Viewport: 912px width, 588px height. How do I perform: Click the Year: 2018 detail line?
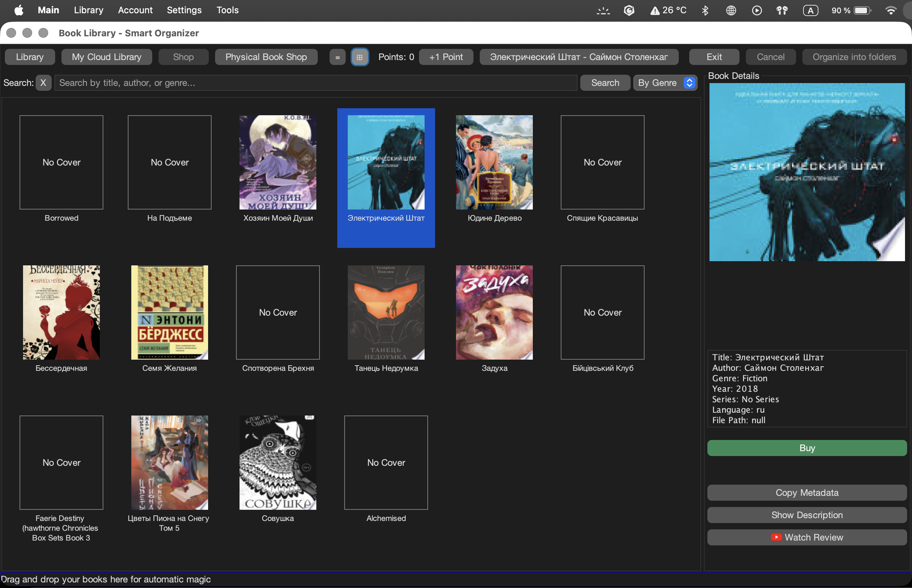click(735, 389)
